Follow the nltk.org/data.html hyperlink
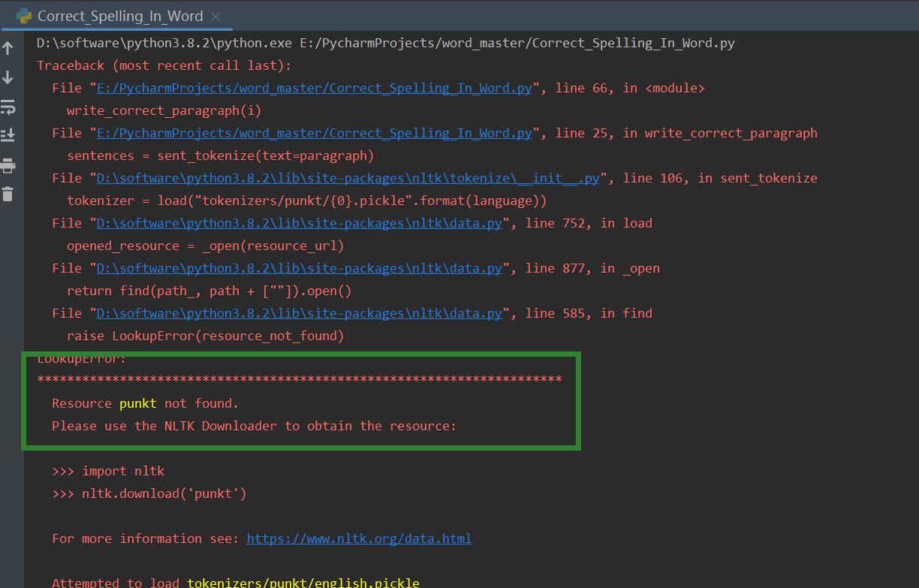Image resolution: width=919 pixels, height=588 pixels. tap(359, 538)
